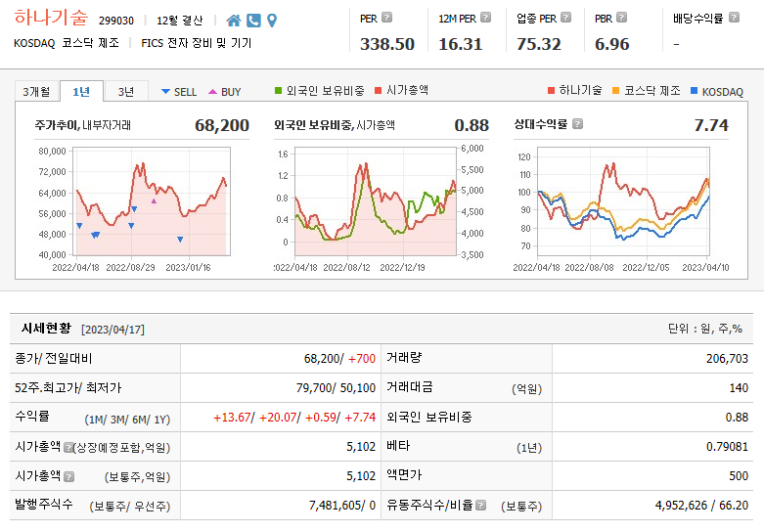This screenshot has width=764, height=532.
Task: Click the 업종 PER value 75.32
Action: pos(539,44)
